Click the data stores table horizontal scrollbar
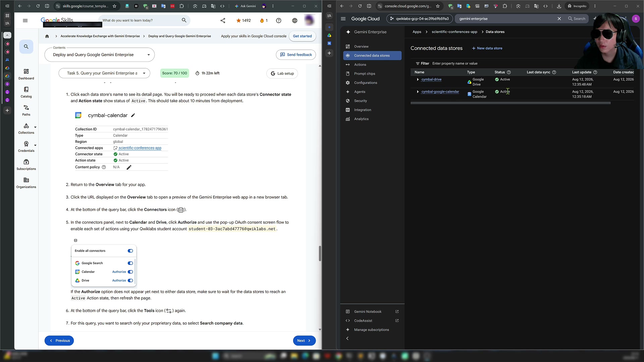The width and height of the screenshot is (644, 362). (511, 103)
